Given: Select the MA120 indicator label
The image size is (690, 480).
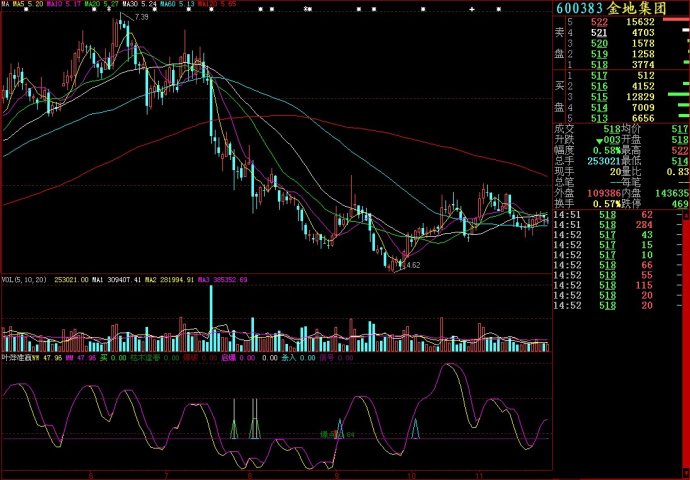Looking at the screenshot, I should (217, 4).
